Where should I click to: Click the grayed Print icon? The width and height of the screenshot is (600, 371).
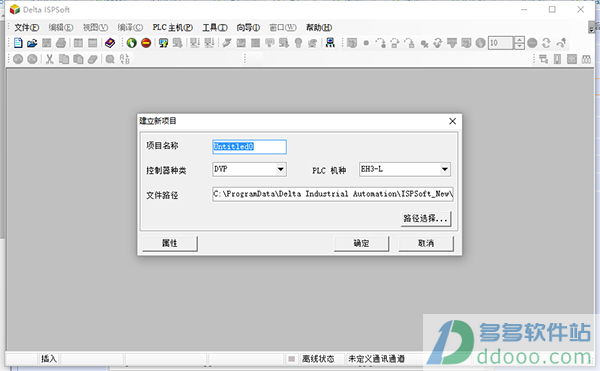pyautogui.click(x=61, y=43)
